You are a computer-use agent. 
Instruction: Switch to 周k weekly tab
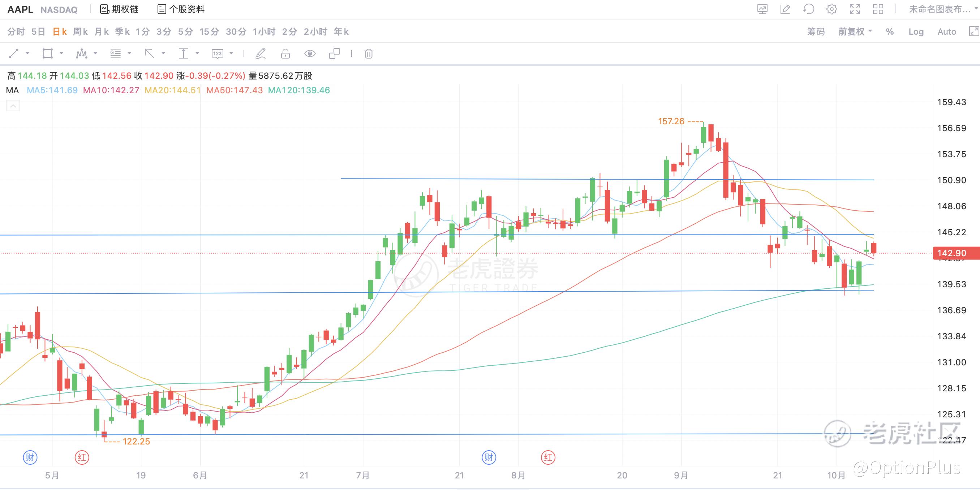pyautogui.click(x=81, y=31)
